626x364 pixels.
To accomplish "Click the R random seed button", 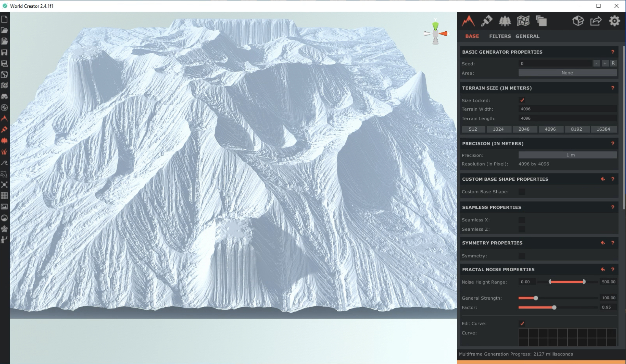I will click(x=613, y=63).
